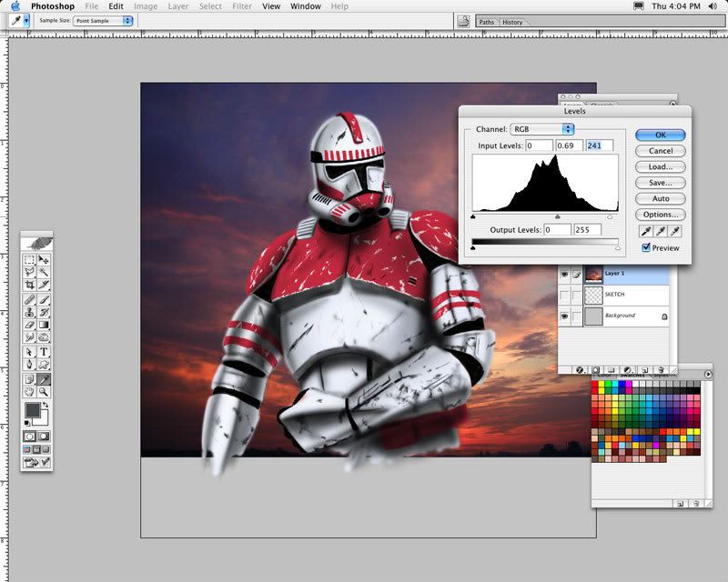Screen dimensions: 728x582
Task: Open the Layers panel flyout menu
Action: (672, 104)
